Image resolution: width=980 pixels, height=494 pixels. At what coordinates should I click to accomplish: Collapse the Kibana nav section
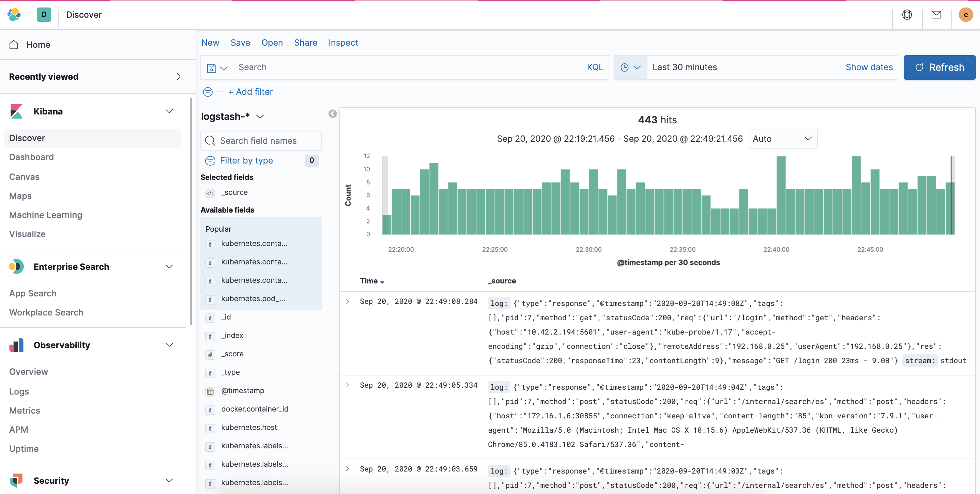pos(169,111)
